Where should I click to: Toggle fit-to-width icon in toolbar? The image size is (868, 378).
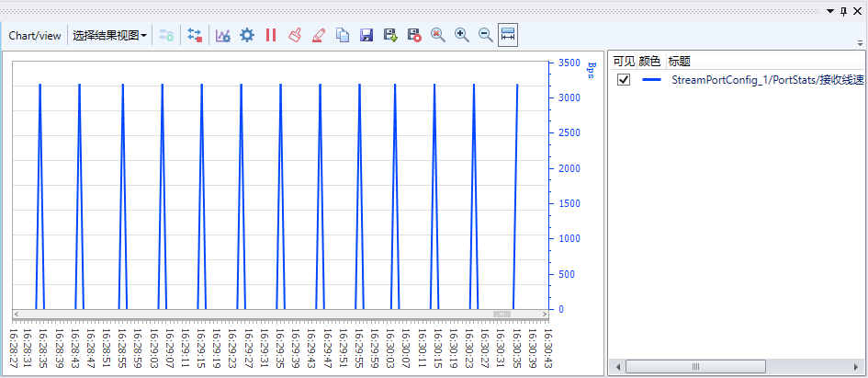coord(508,35)
